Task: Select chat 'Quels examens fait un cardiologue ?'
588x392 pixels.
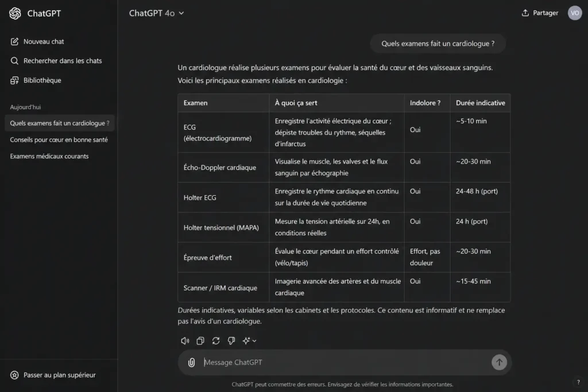Action: pos(59,123)
